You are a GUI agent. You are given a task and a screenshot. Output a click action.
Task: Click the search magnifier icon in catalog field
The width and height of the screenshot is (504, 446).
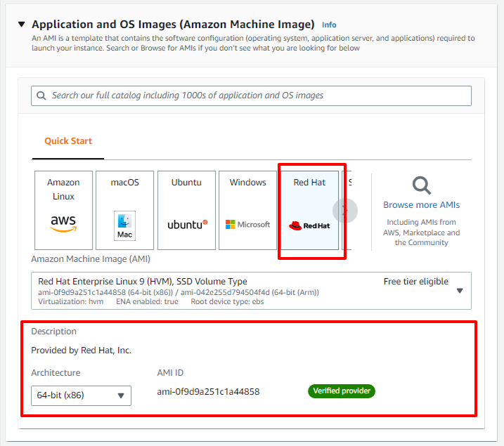[x=41, y=96]
